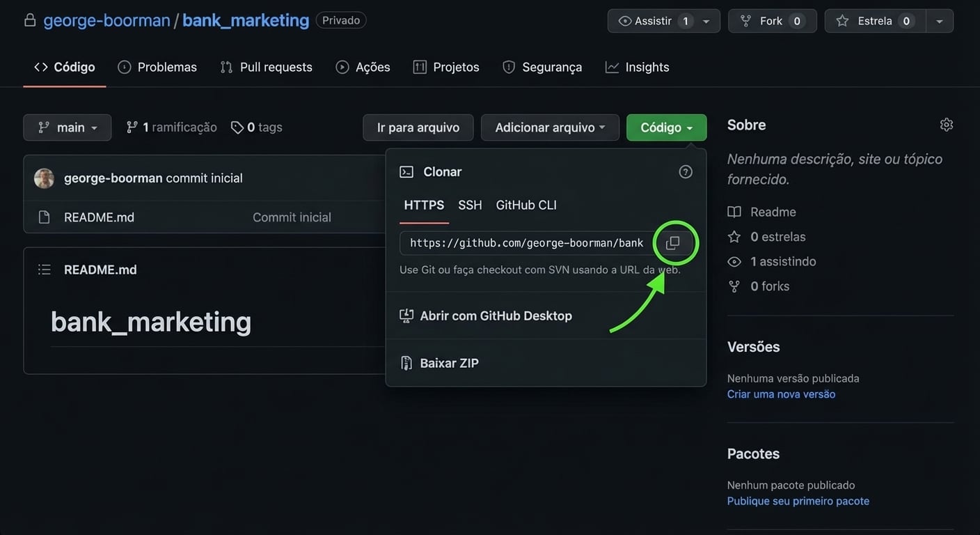Click Pacotes sidebar heading
The height and width of the screenshot is (535, 980).
tap(753, 454)
